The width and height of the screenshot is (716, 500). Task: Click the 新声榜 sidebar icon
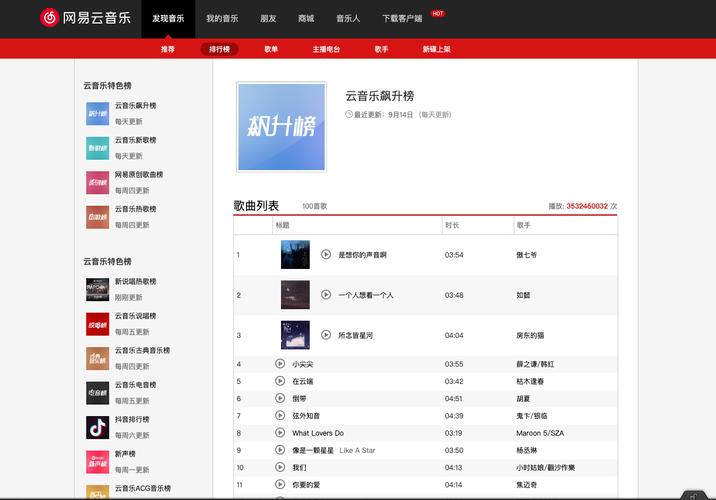tap(97, 462)
